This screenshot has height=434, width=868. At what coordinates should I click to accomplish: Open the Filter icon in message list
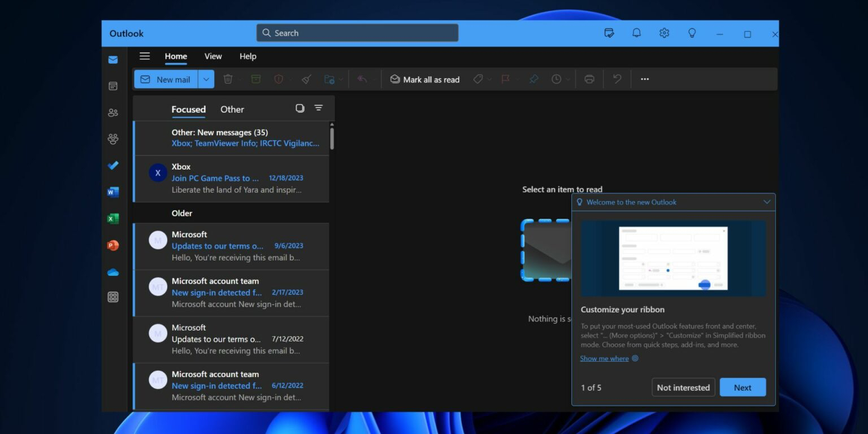pos(319,108)
